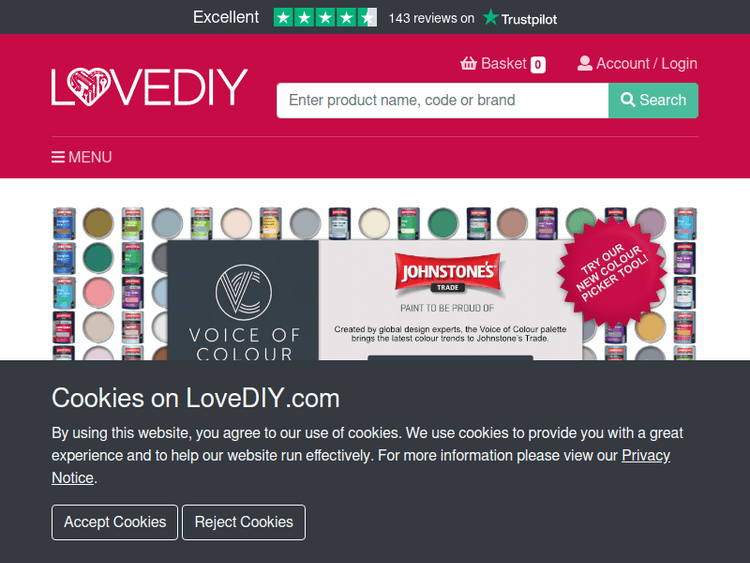This screenshot has width=750, height=563.
Task: Reject Cookies on the banner
Action: coord(244,522)
